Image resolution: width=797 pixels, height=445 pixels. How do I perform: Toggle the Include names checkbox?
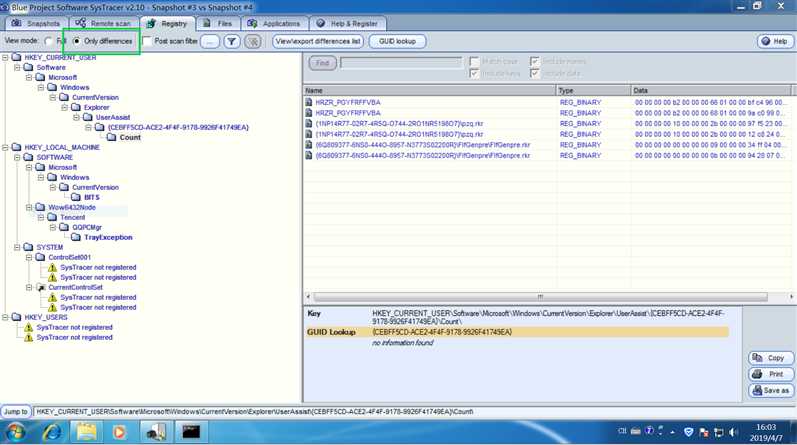pyautogui.click(x=534, y=61)
